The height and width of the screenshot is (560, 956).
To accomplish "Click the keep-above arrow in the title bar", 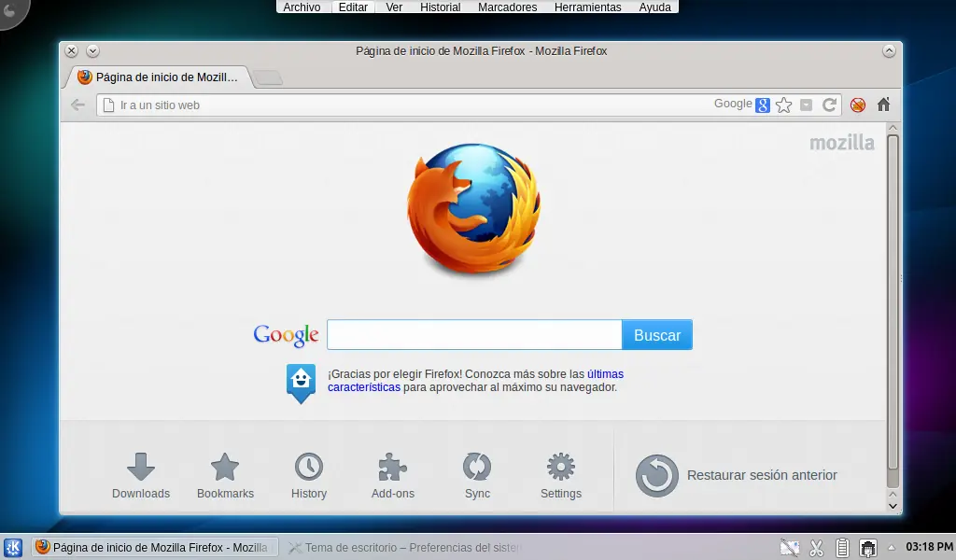I will [889, 51].
